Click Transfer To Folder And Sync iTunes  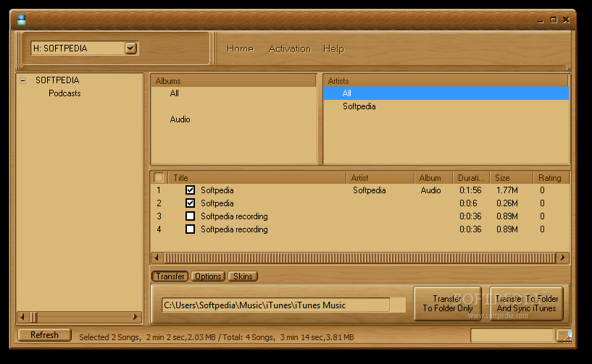(527, 303)
